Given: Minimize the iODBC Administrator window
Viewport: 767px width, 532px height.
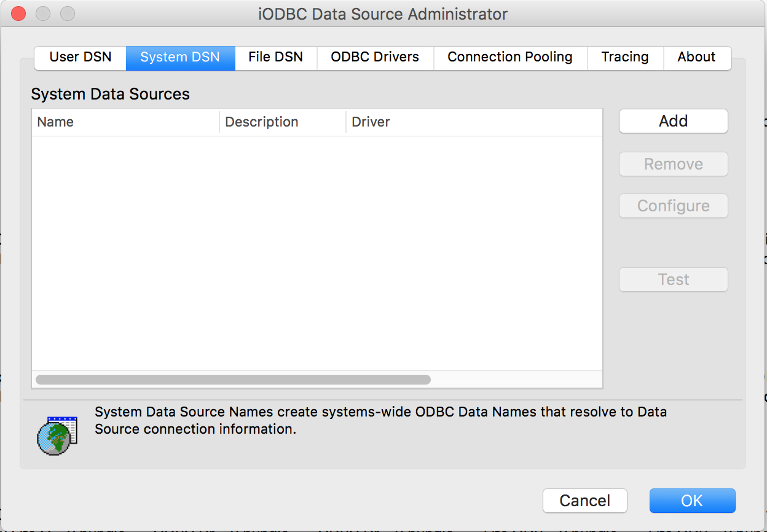Looking at the screenshot, I should (43, 14).
